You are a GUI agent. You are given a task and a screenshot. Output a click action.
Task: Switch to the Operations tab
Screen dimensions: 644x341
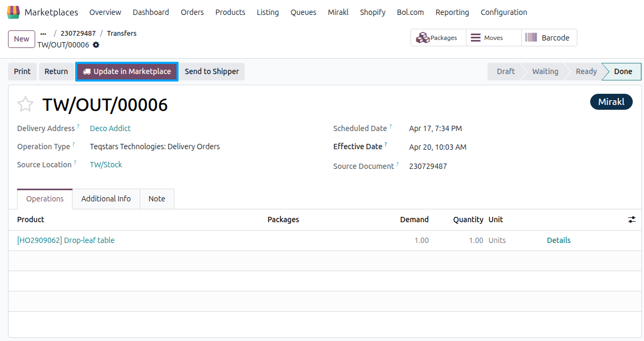(x=45, y=199)
